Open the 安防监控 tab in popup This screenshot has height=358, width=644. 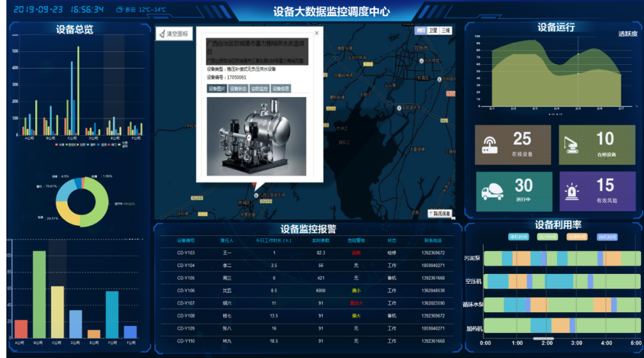[x=259, y=89]
